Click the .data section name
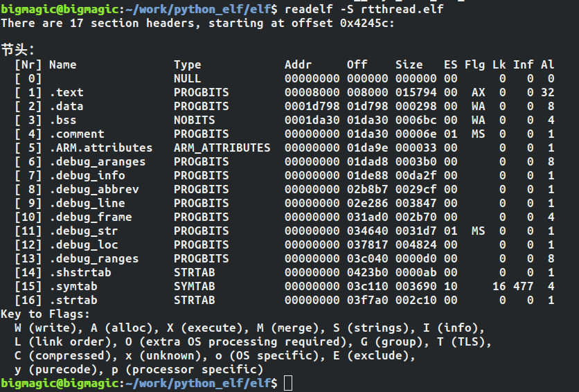Image resolution: width=579 pixels, height=392 pixels. pyautogui.click(x=66, y=107)
